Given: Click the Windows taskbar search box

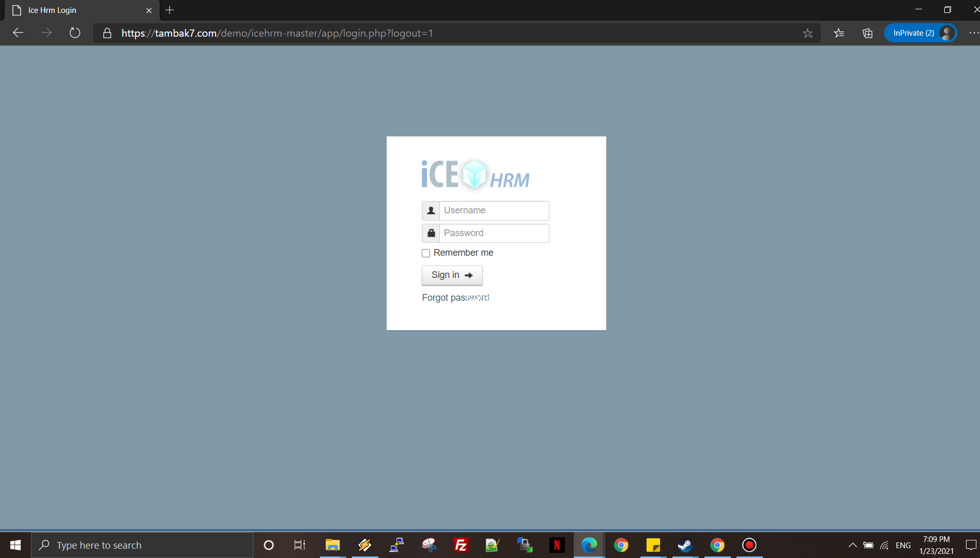Looking at the screenshot, I should 142,545.
